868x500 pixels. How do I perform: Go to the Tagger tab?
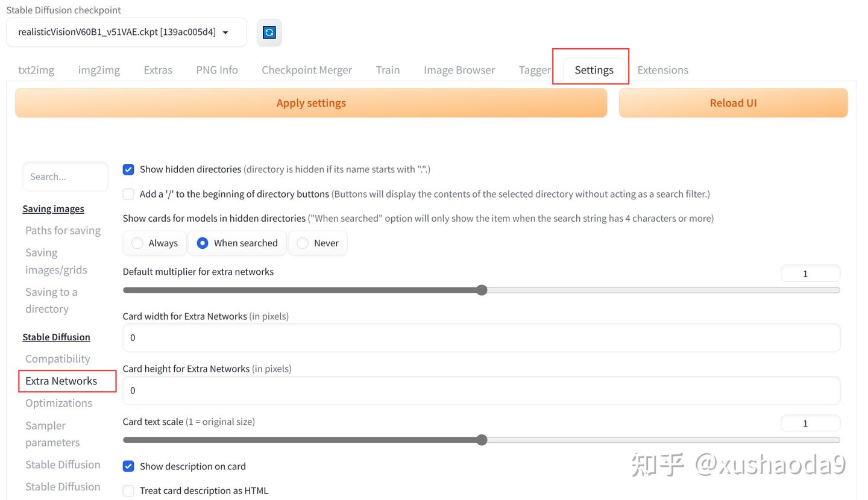[x=534, y=70]
